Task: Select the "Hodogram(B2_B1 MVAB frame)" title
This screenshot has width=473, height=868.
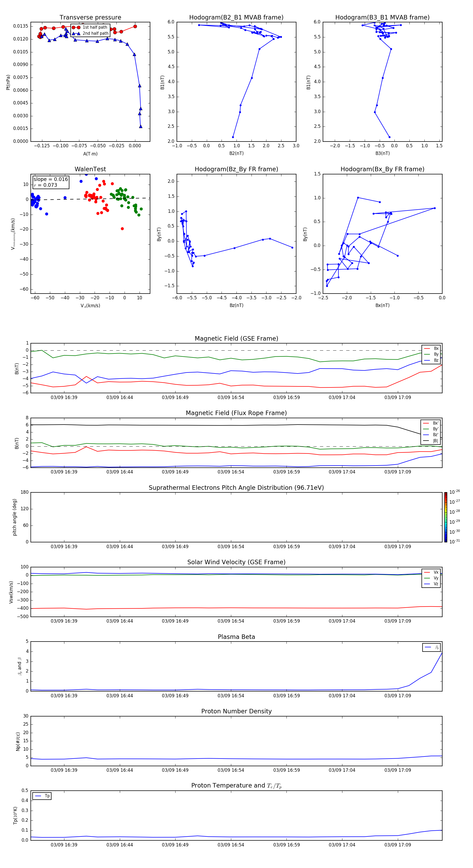Action: [236, 18]
